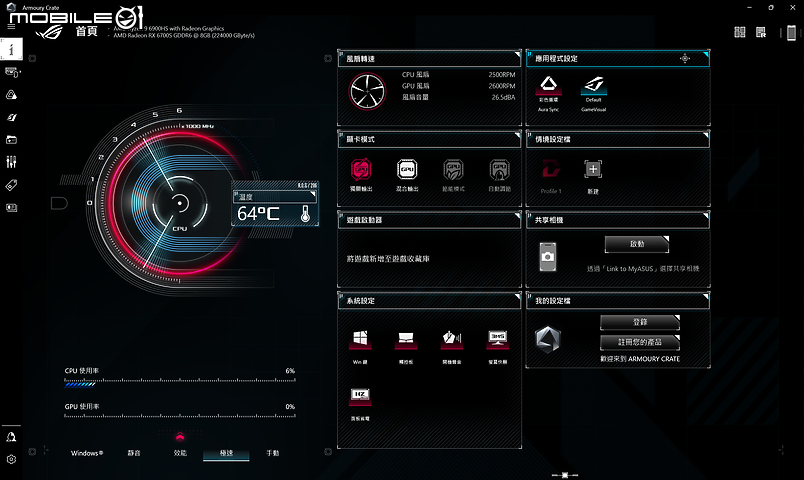
Task: Select the Home info sidebar icon
Action: [11, 49]
